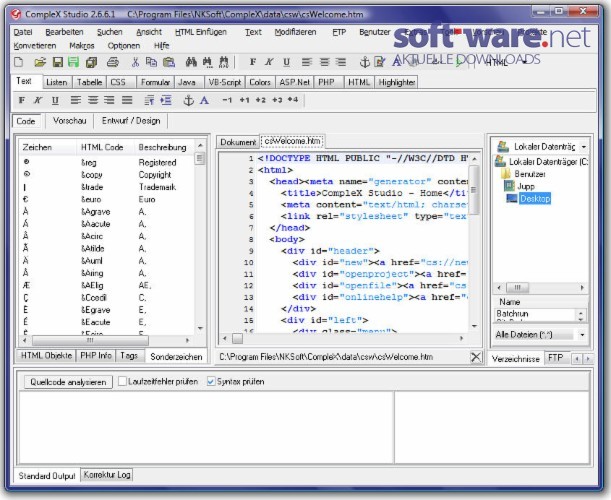Apply font size -1 button
Screen dimensions: 611x500
click(227, 100)
